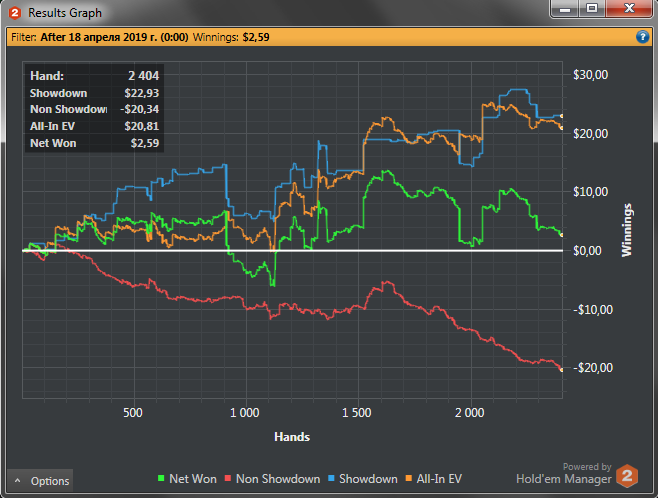Screen dimensions: 658x498
Task: Click the 1 500 hands axis label
Action: click(x=357, y=412)
